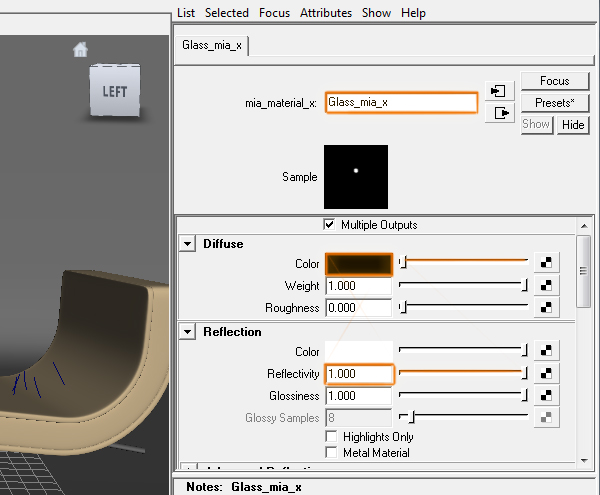The image size is (600, 495).
Task: Open map button for Reflectivity
Action: (546, 373)
